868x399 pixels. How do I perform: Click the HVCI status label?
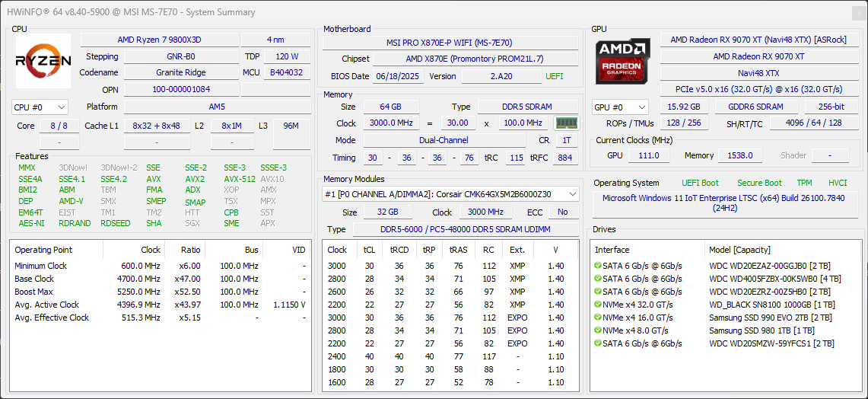838,183
